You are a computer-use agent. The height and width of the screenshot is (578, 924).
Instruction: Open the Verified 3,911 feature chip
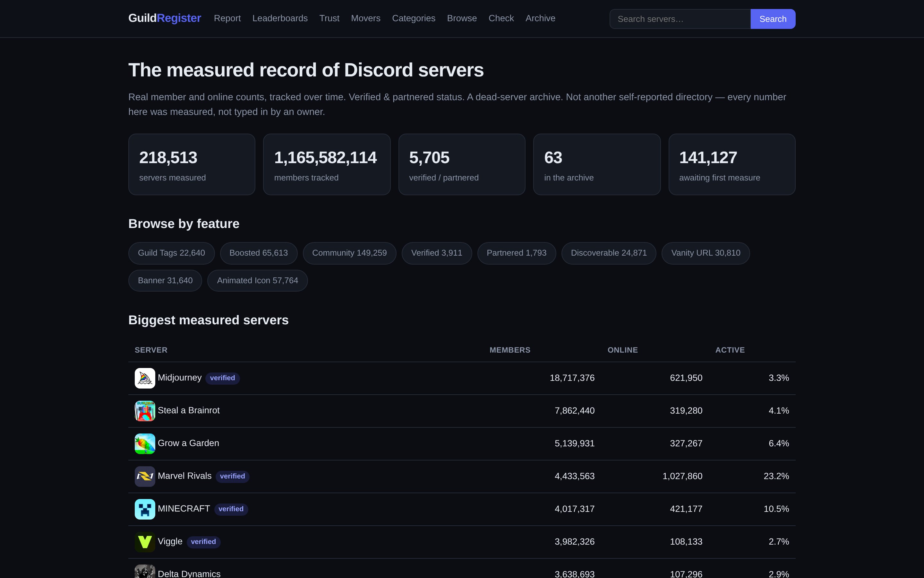[x=436, y=253]
